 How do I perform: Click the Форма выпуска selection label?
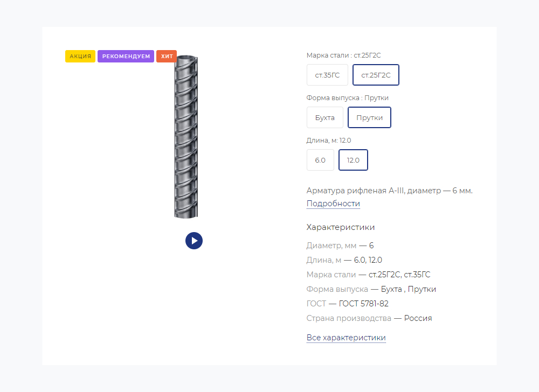click(x=347, y=97)
